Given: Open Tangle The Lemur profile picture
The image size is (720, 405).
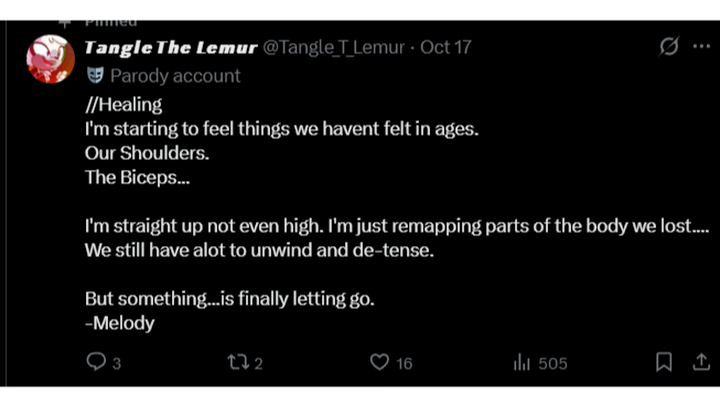Looking at the screenshot, I should (51, 59).
